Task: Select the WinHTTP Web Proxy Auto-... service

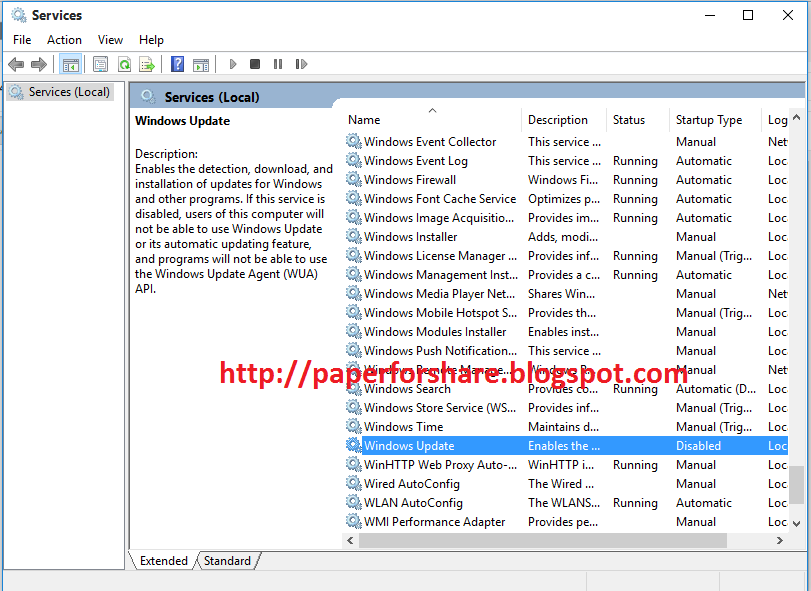Action: tap(440, 465)
